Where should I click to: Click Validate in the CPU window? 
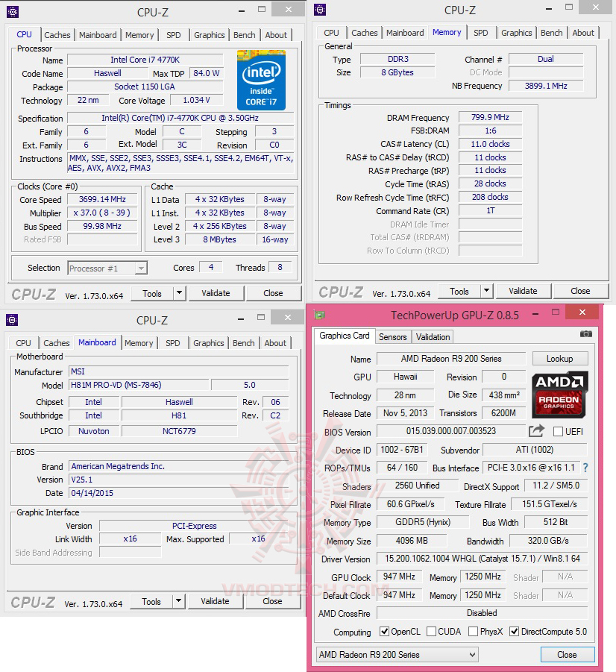click(x=216, y=293)
